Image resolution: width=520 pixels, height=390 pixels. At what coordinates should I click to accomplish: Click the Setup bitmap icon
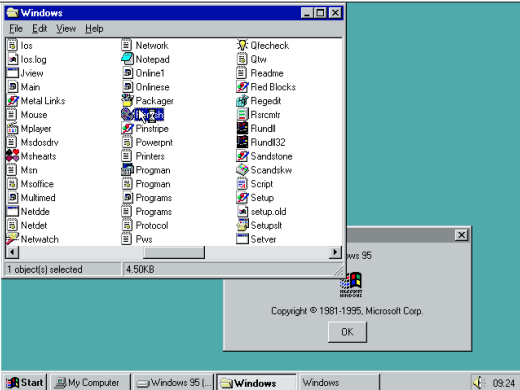pyautogui.click(x=242, y=197)
